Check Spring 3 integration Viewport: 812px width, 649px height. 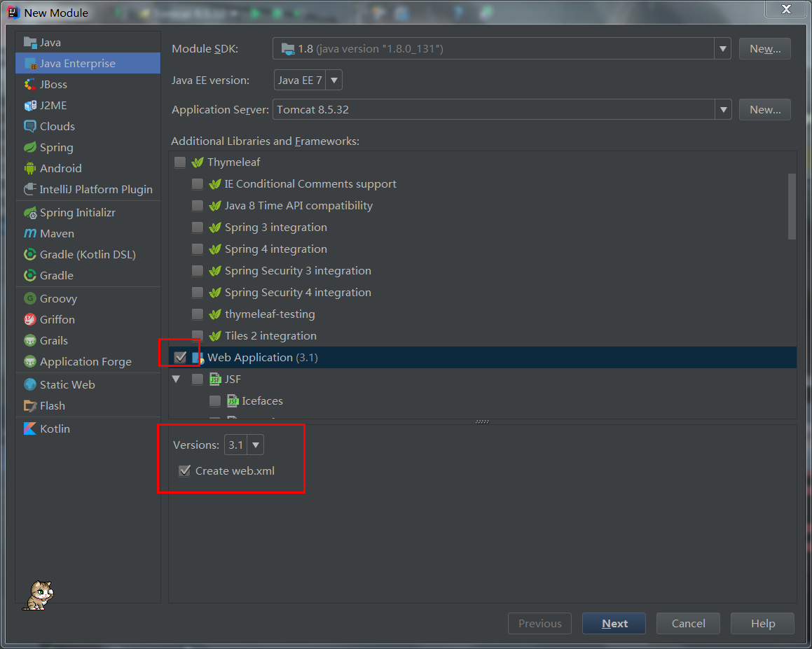(x=198, y=228)
